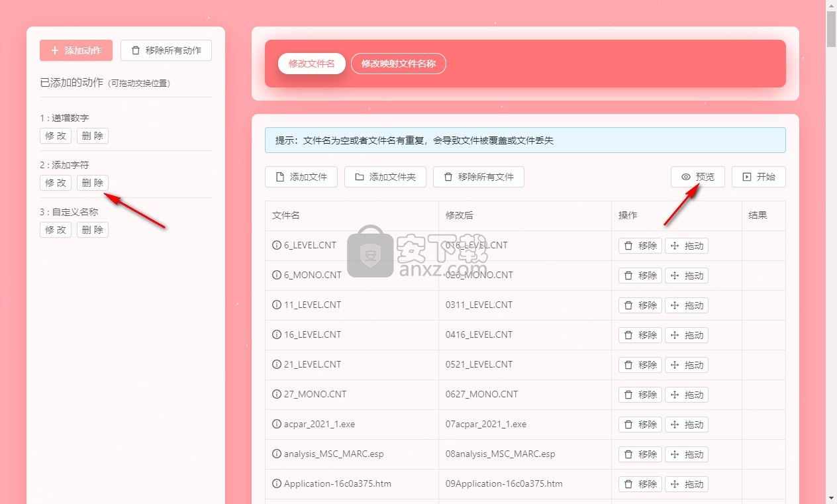Click 拖动 handle for 27_MONO.CNT
837x504 pixels.
click(x=687, y=395)
